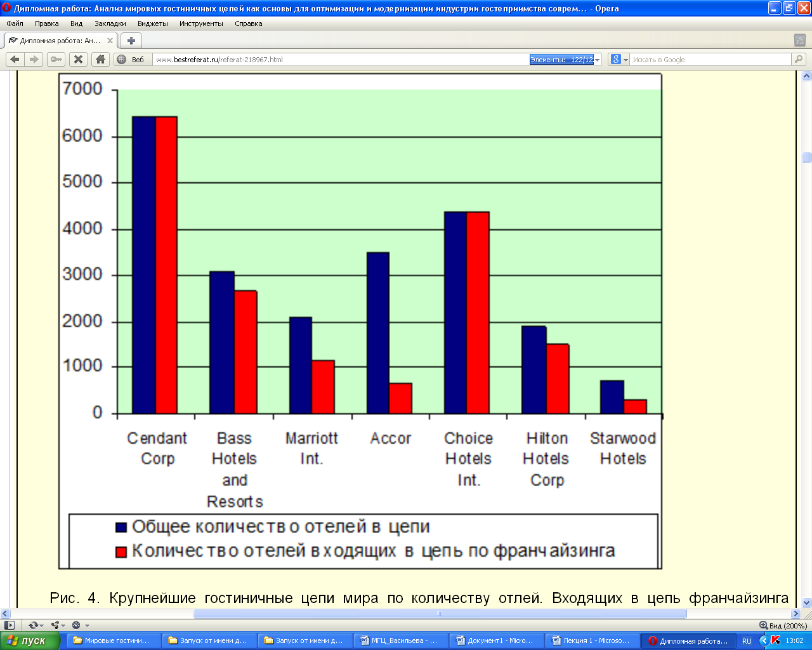Click the Веб globe badge in address bar
This screenshot has width=812, height=650.
(x=131, y=60)
